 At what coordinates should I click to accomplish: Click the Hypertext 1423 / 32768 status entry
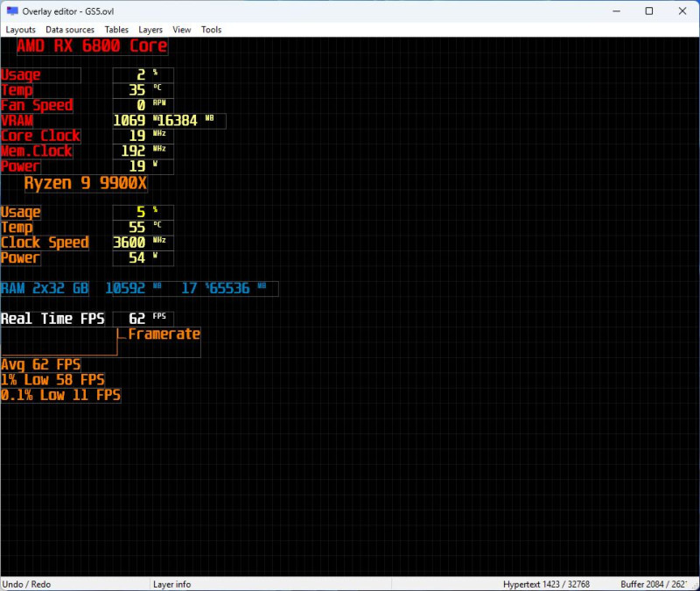[x=546, y=584]
